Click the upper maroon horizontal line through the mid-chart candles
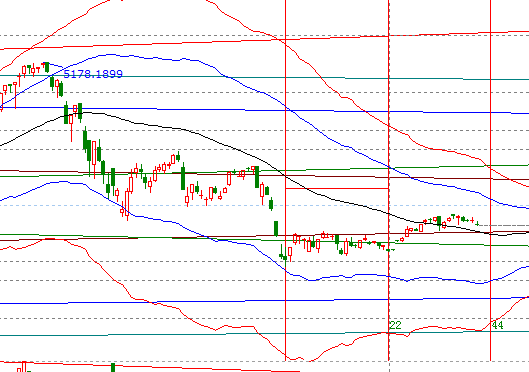This screenshot has width=529, height=372. pos(264,175)
